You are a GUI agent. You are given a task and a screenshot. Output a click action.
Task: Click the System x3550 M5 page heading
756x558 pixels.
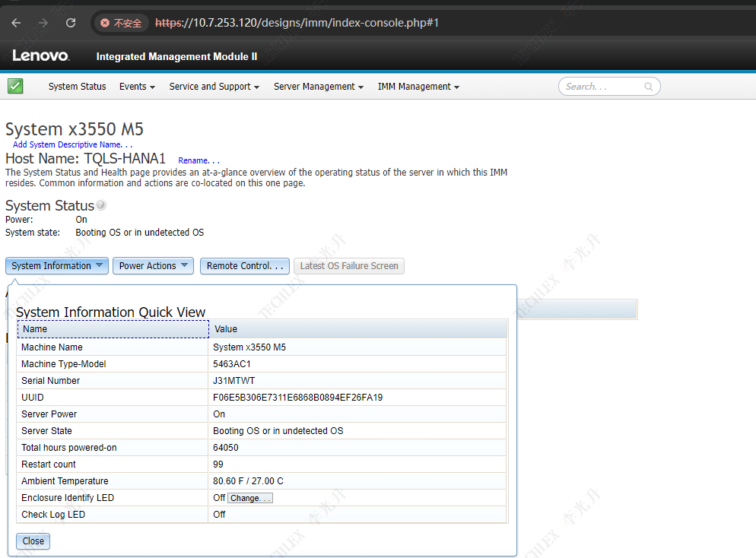pyautogui.click(x=75, y=129)
